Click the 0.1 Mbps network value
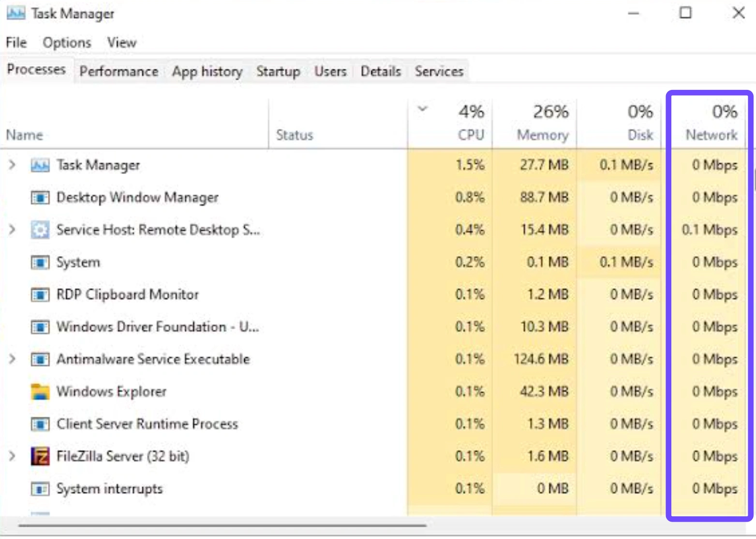 coord(710,230)
